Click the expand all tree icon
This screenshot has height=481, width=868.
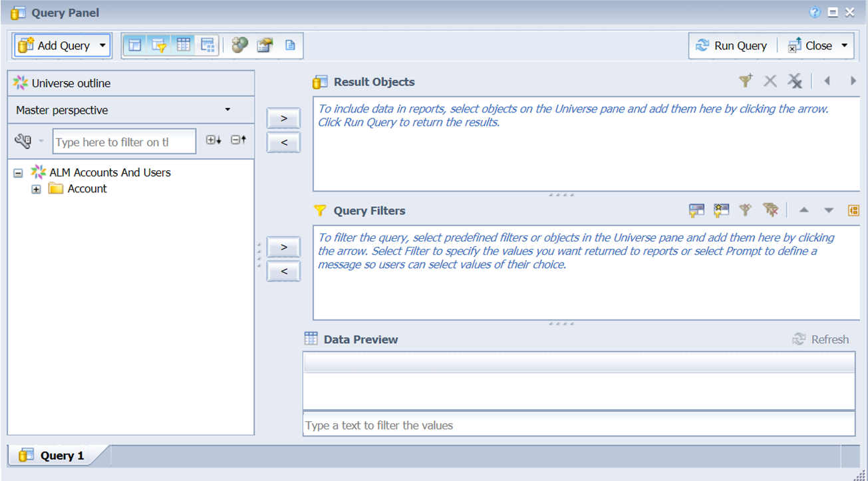coord(213,140)
